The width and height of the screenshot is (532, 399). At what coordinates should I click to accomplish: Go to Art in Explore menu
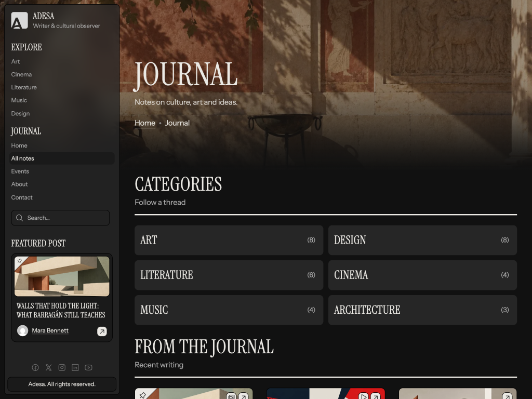click(x=16, y=61)
